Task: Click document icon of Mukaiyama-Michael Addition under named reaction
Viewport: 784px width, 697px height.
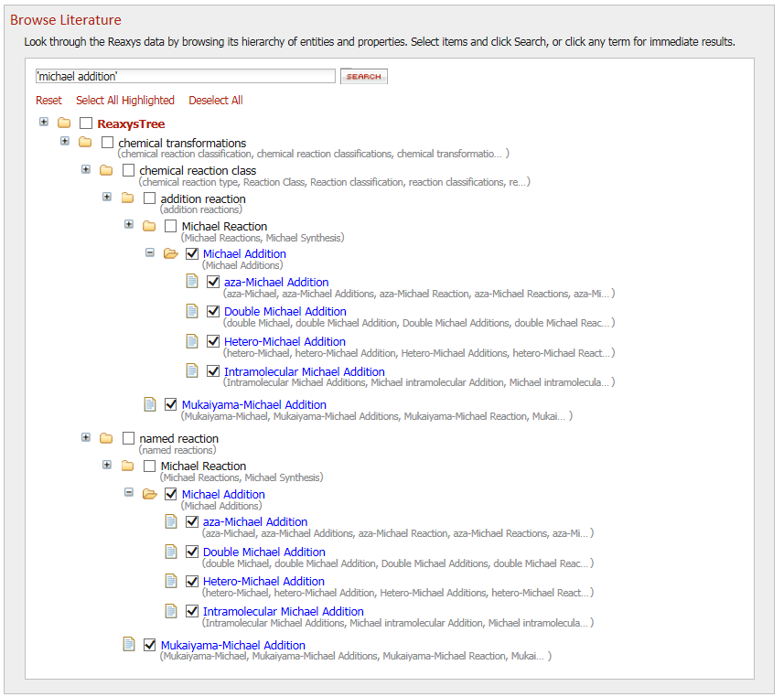Action: (129, 644)
